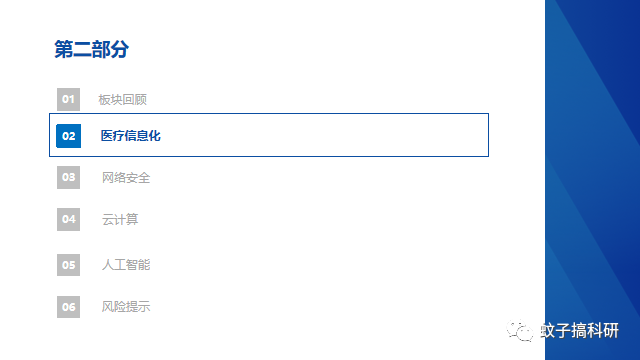This screenshot has width=640, height=360.
Task: Click the WeChat logo watermark
Action: pos(520,330)
